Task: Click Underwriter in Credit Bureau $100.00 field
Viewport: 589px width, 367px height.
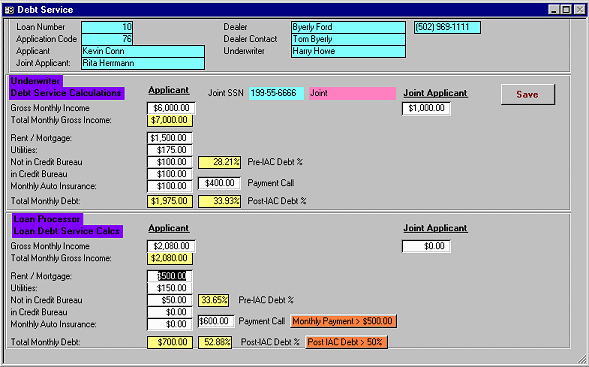Action: click(170, 174)
